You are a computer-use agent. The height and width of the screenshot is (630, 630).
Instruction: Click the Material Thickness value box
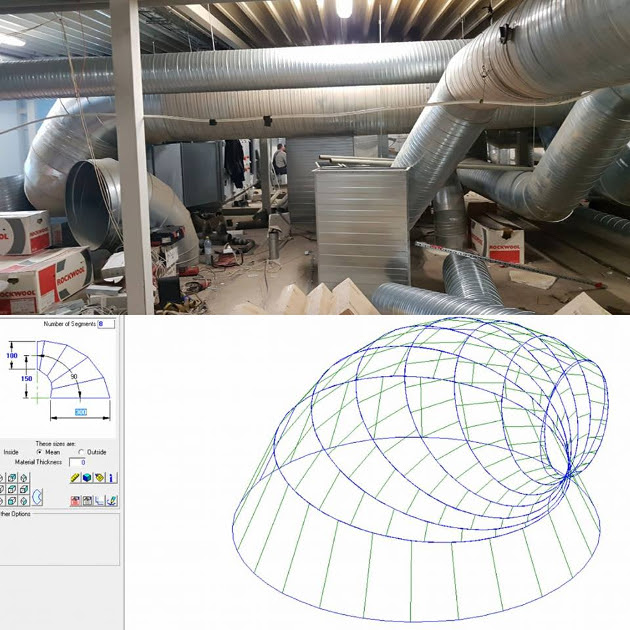click(x=77, y=462)
